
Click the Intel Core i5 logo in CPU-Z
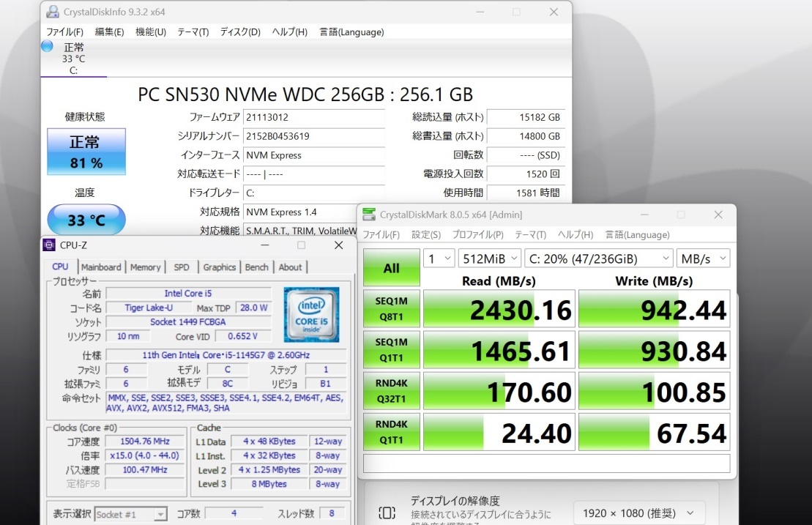[311, 315]
